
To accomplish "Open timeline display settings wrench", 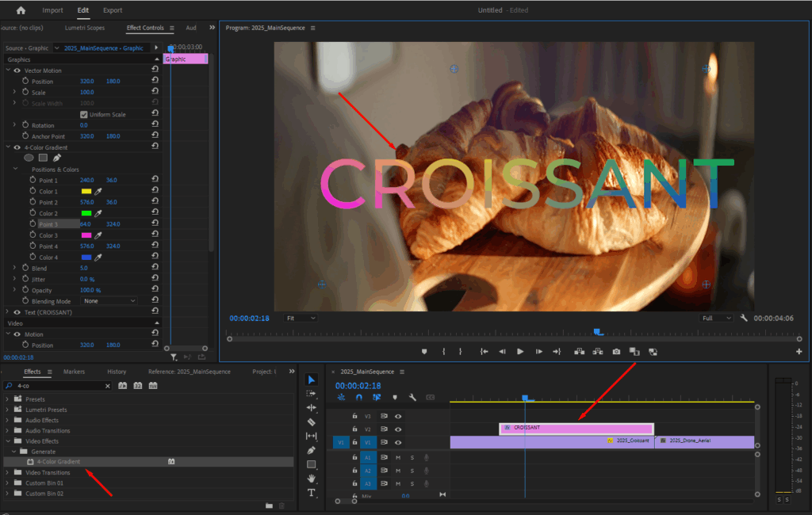I will point(412,398).
